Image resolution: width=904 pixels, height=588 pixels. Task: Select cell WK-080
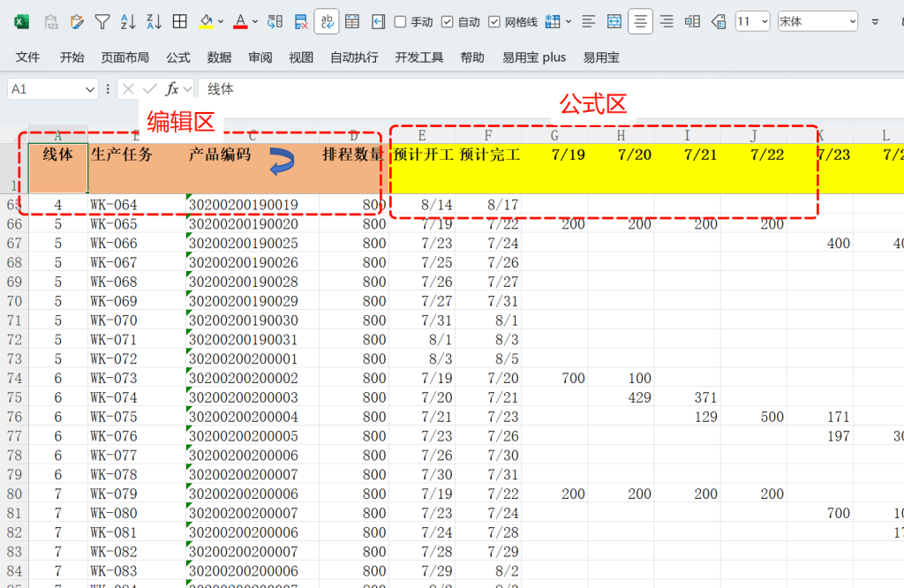pos(137,513)
